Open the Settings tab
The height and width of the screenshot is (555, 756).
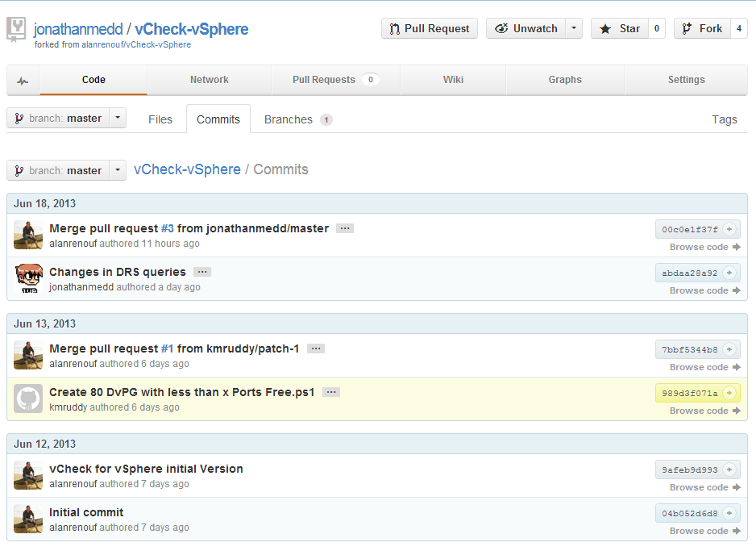[686, 80]
